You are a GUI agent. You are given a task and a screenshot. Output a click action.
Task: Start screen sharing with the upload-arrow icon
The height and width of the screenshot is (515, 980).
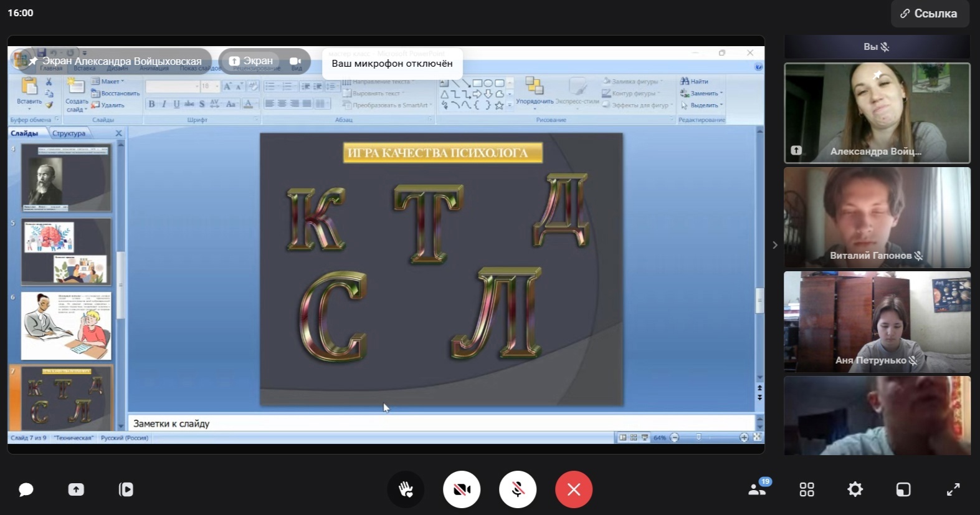click(x=76, y=489)
